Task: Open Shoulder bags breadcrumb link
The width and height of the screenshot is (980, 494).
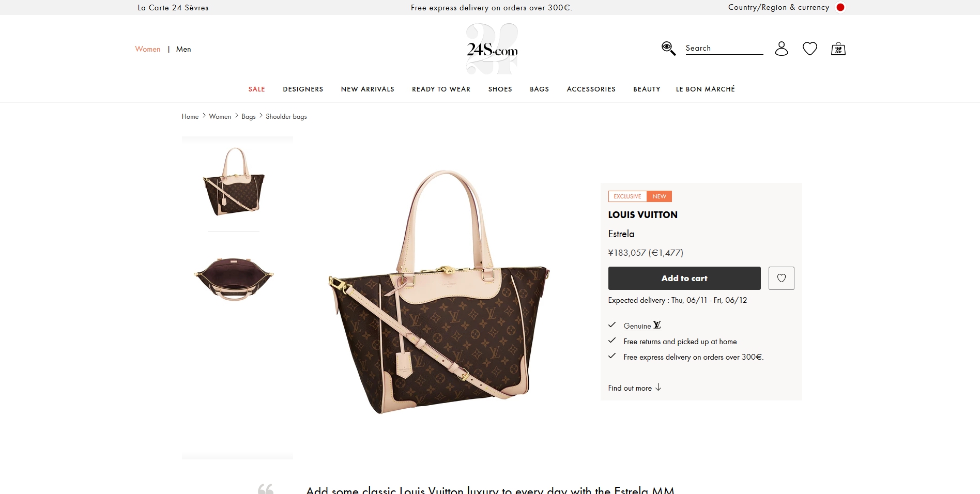Action: tap(286, 116)
